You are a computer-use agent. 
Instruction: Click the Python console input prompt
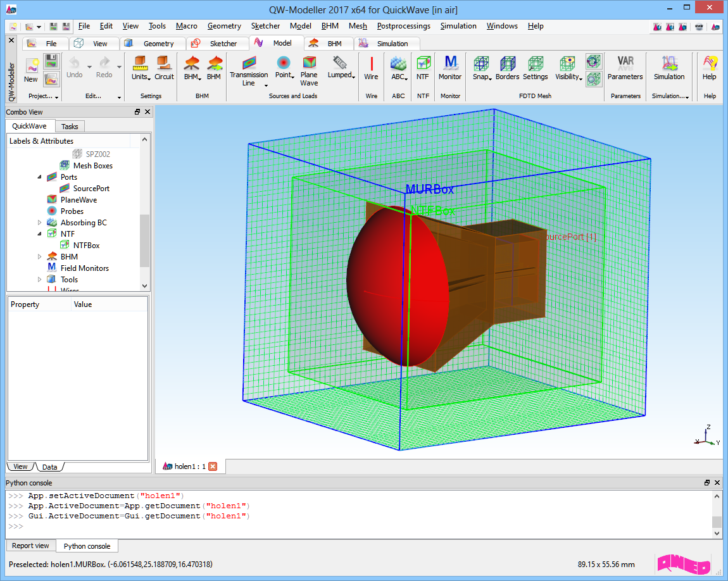pos(16,526)
